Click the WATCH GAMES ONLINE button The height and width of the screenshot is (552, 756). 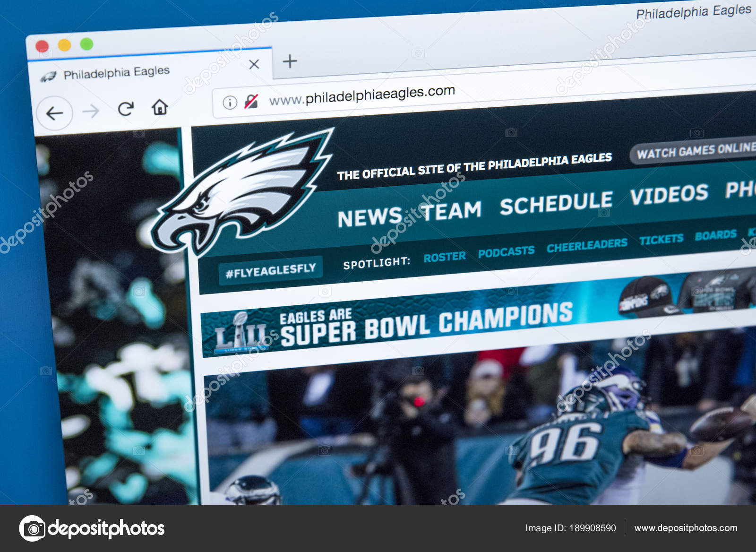[695, 152]
